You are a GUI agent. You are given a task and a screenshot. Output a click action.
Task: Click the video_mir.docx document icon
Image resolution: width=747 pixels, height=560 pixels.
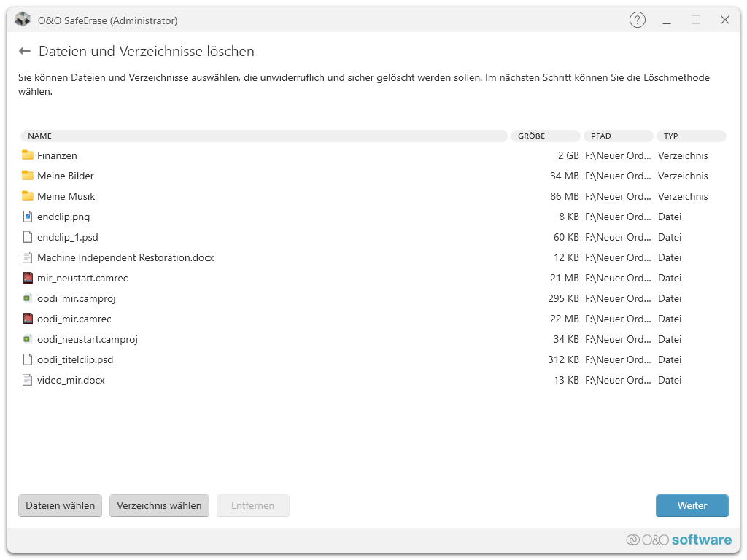(28, 380)
